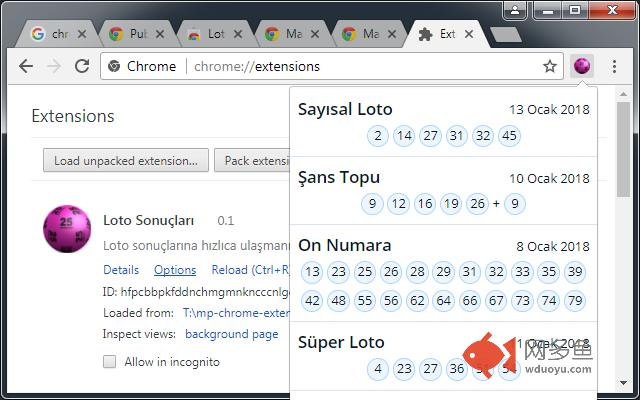Click the pink lotto ball extension icon
The image size is (640, 400).
582,66
